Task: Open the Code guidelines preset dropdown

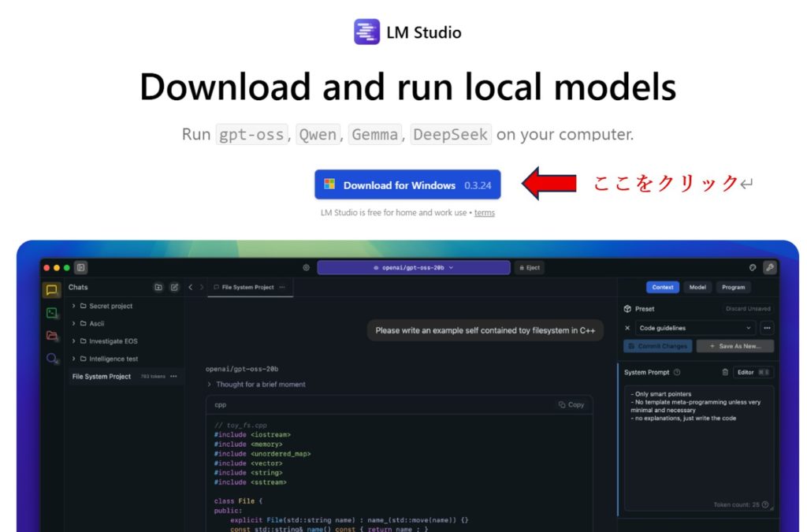Action: 695,328
